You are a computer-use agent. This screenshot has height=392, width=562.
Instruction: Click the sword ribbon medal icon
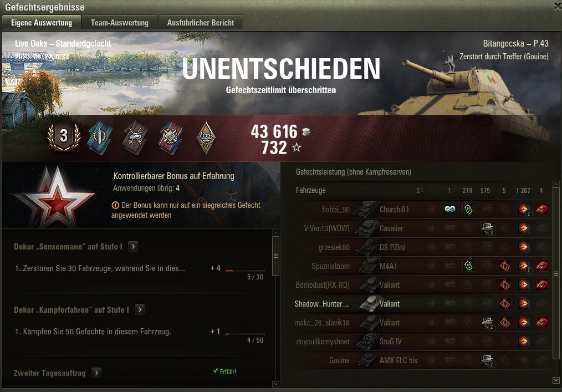(x=100, y=138)
